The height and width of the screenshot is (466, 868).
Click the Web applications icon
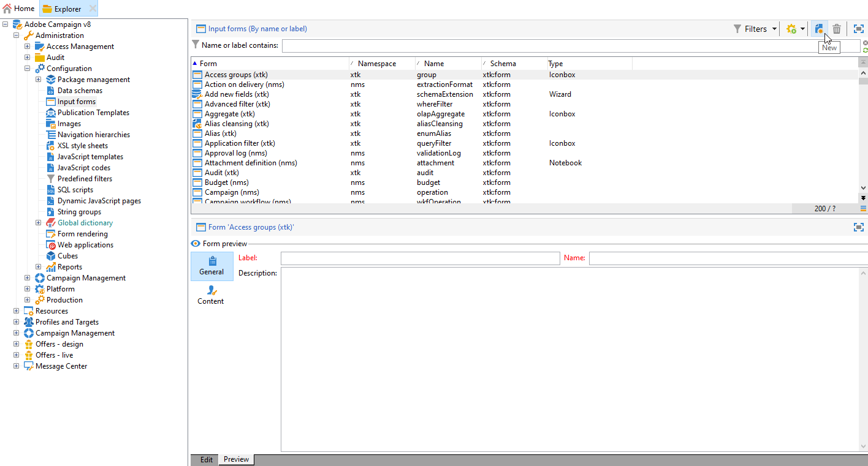click(51, 245)
